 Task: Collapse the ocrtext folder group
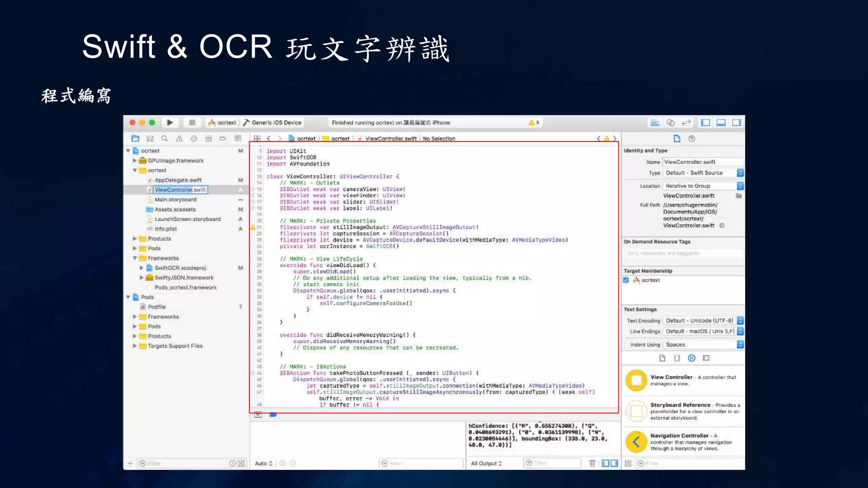point(135,170)
